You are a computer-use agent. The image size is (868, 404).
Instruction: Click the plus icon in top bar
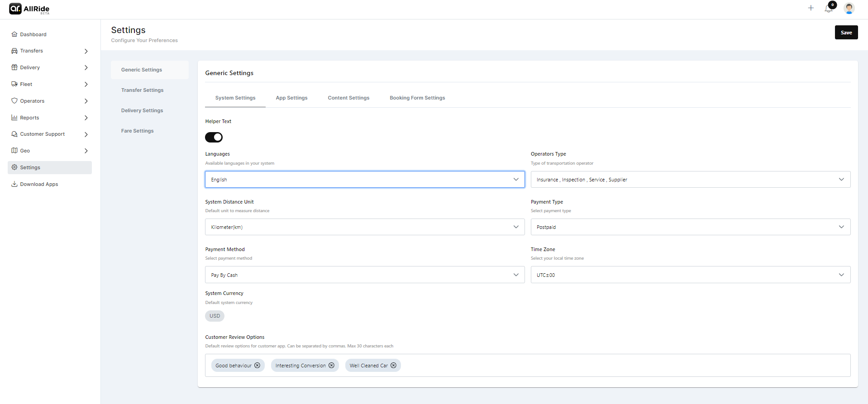[811, 8]
